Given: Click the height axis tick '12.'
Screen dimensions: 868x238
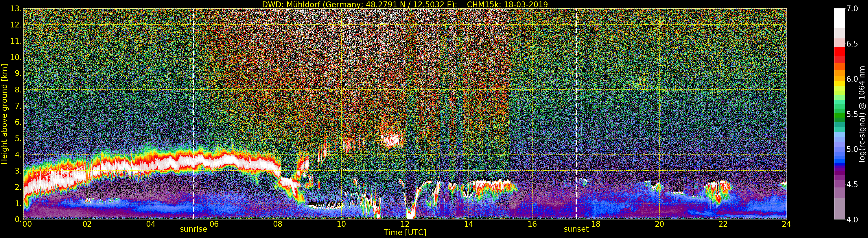Looking at the screenshot, I should click(16, 25).
